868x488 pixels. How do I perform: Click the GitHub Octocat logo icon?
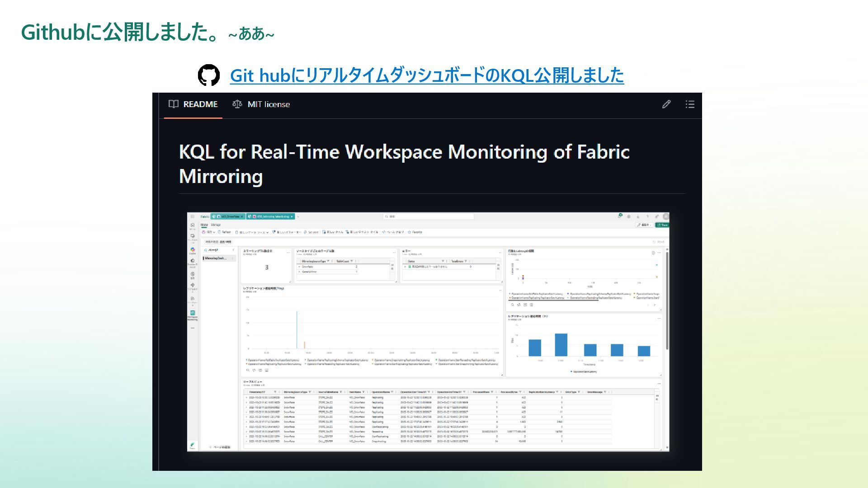pyautogui.click(x=209, y=75)
